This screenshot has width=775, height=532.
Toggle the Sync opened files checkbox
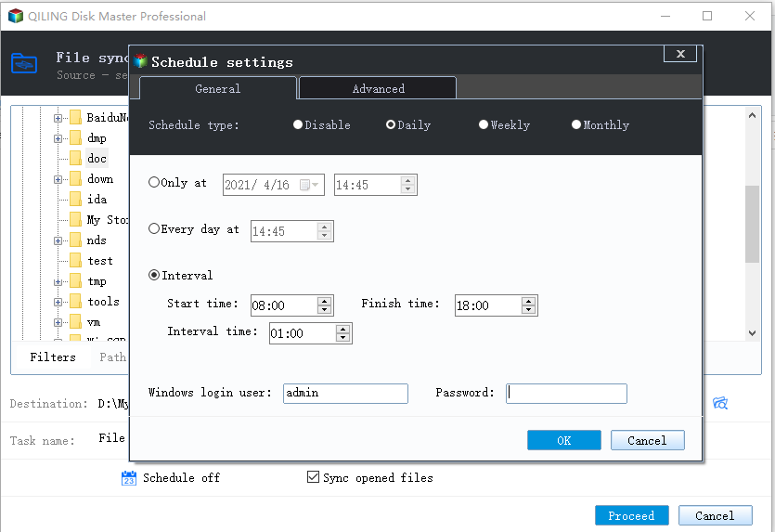click(x=313, y=477)
